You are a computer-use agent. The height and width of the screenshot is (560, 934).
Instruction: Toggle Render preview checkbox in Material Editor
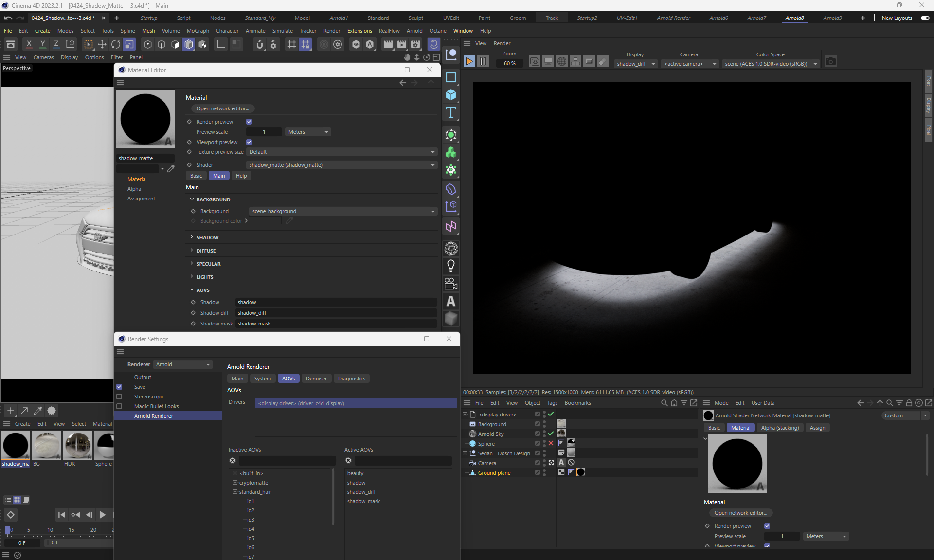[249, 122]
